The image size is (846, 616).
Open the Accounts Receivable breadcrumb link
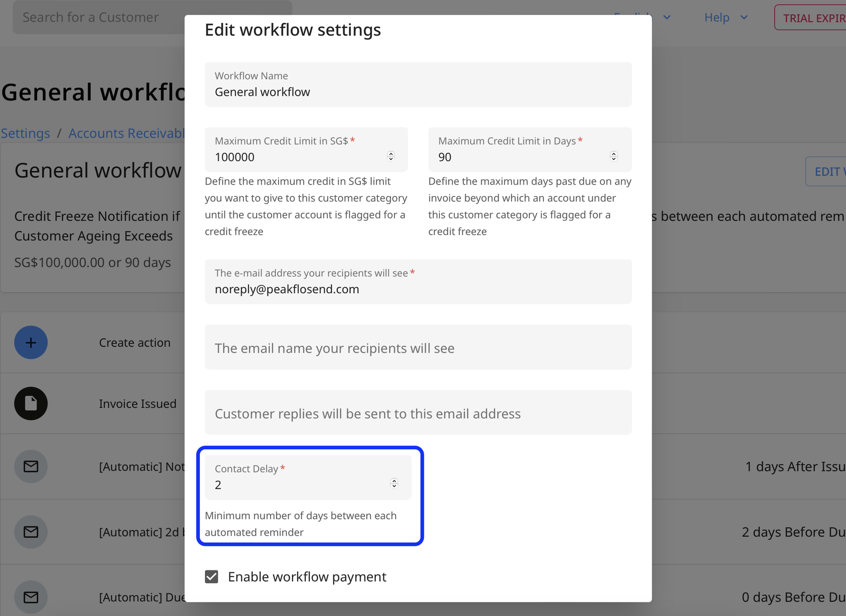tap(127, 133)
